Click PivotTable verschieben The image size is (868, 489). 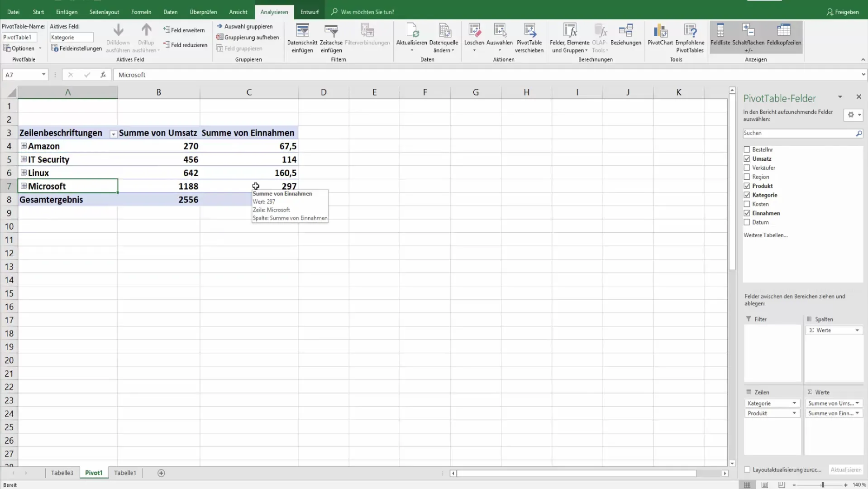click(x=529, y=38)
